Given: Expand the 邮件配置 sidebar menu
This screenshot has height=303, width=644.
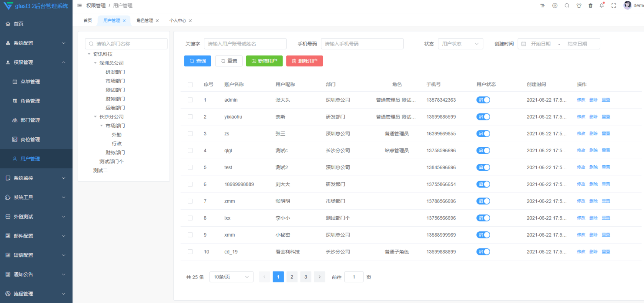Looking at the screenshot, I should point(36,236).
